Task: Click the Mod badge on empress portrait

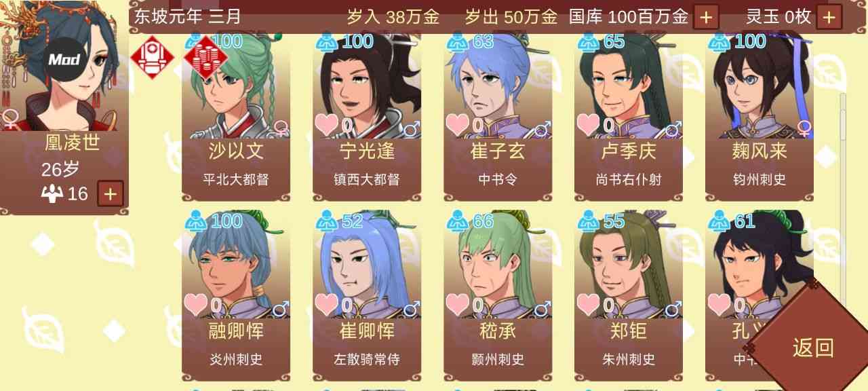Action: tap(64, 60)
